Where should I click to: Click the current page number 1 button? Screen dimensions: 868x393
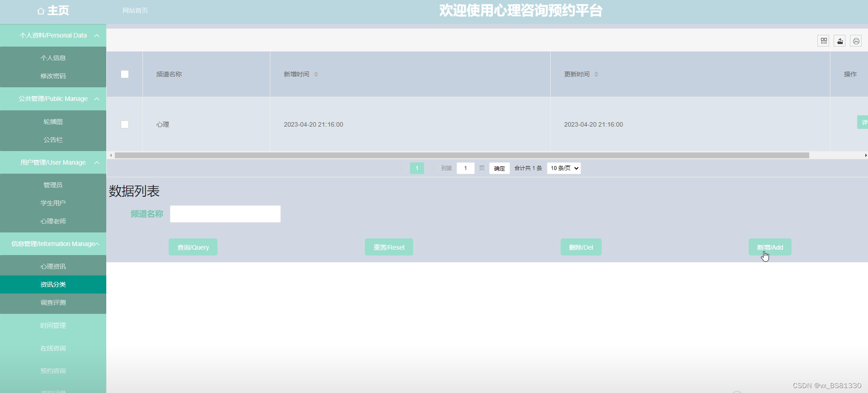coord(417,168)
